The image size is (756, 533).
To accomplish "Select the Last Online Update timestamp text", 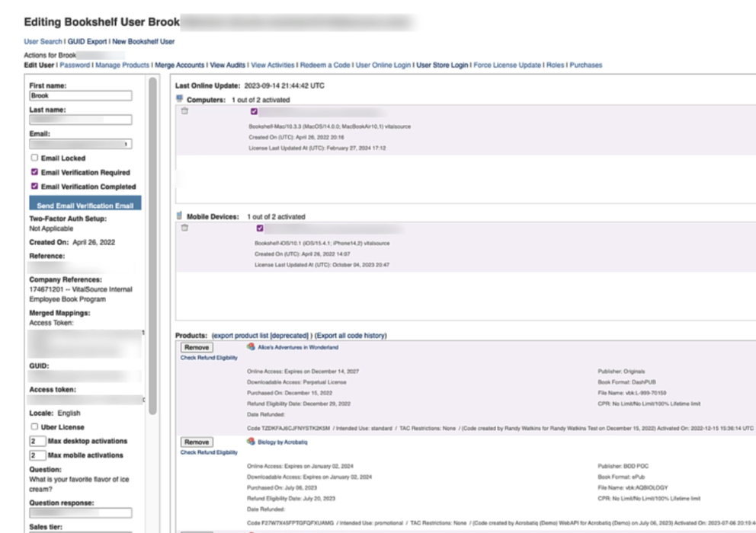I will coord(284,86).
